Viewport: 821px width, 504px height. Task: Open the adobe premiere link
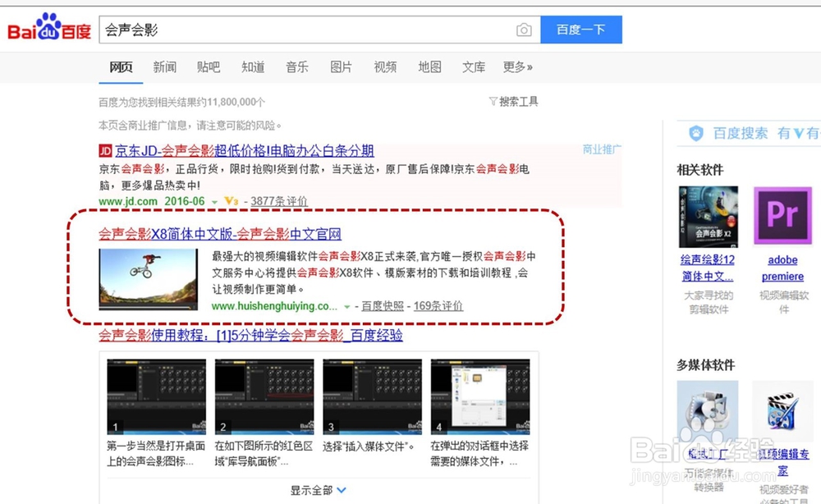pos(782,268)
